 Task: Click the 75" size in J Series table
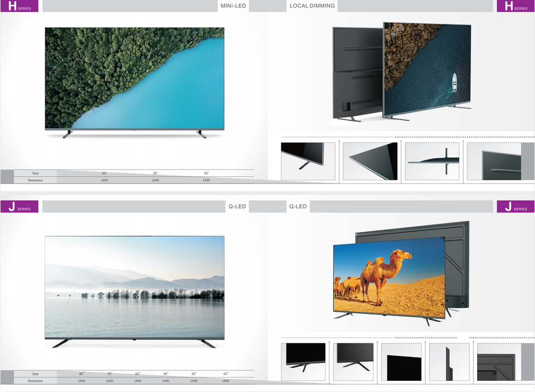tap(110, 374)
